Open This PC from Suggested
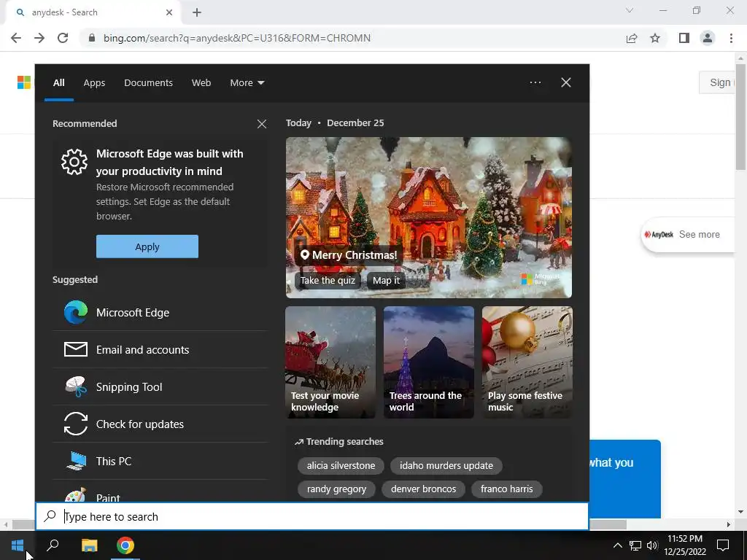This screenshot has width=747, height=560. (160, 461)
